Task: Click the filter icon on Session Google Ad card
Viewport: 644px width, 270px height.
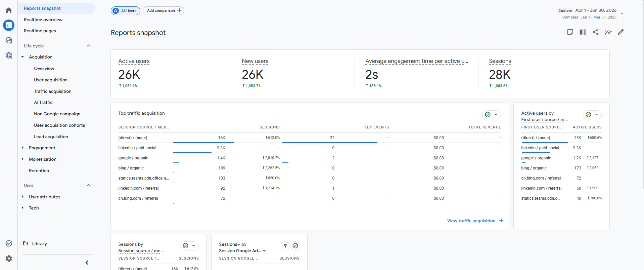Action: [x=285, y=246]
